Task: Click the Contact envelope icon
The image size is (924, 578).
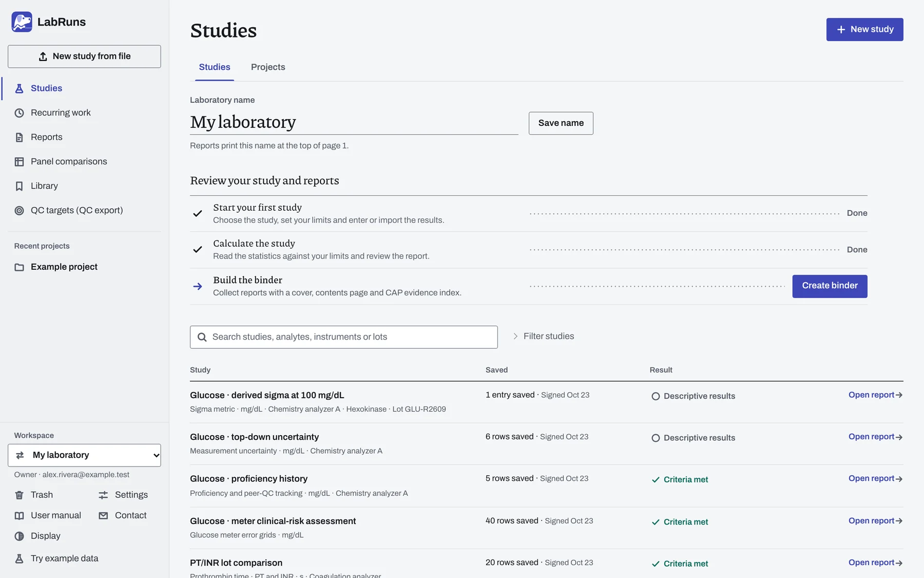Action: point(103,516)
